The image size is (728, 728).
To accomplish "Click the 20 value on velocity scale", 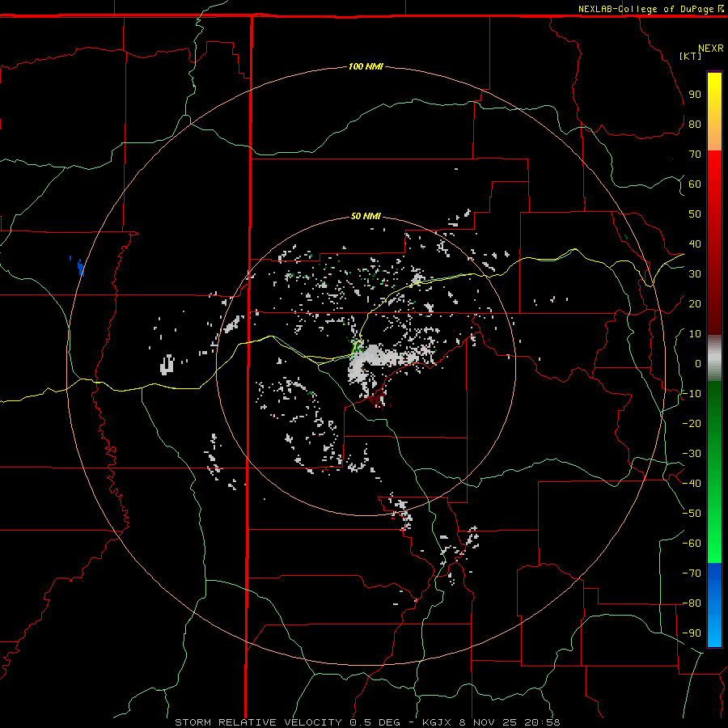I will point(695,304).
